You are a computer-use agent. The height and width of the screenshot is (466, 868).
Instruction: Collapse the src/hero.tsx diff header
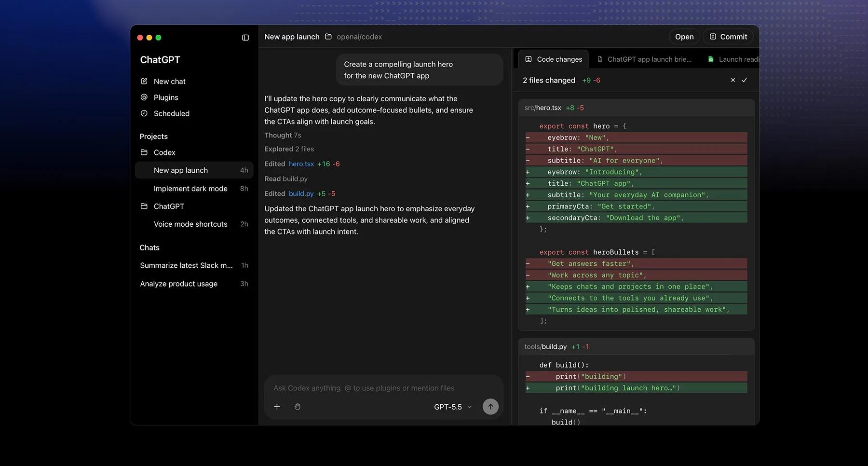pos(636,108)
